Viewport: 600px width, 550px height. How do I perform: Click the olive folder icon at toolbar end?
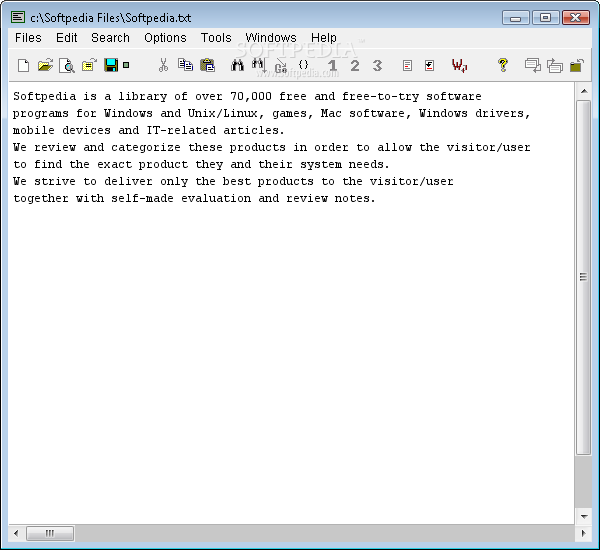pos(577,65)
